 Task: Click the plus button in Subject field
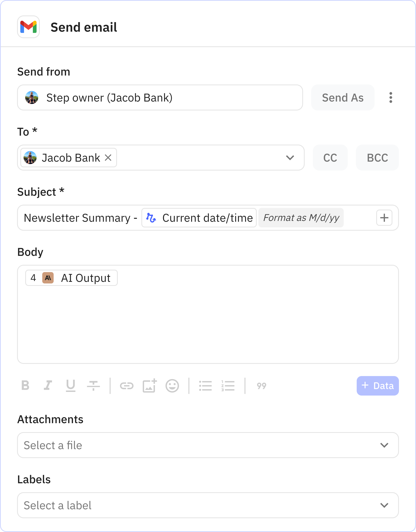pos(384,217)
